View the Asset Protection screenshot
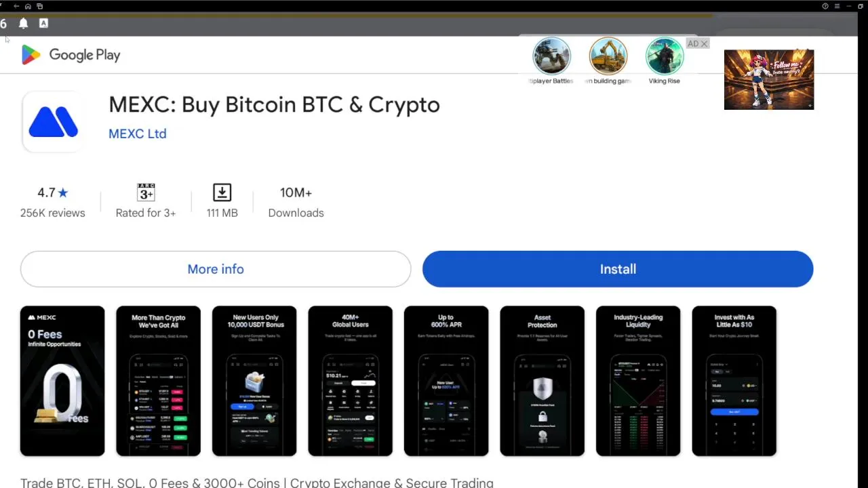 coord(542,381)
